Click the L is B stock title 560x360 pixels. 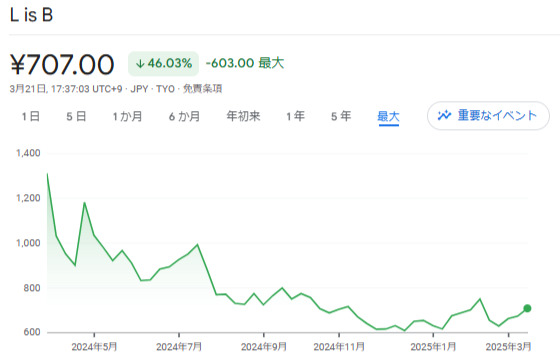31,15
